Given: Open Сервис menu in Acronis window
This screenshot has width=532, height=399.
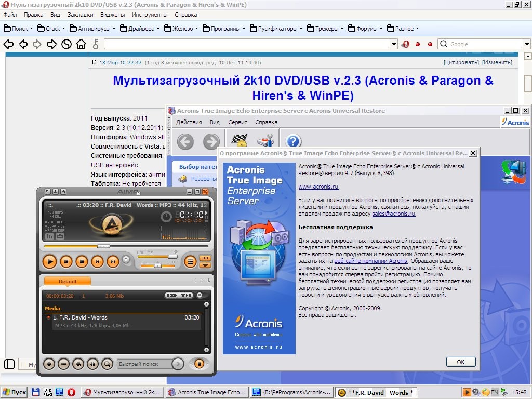Looking at the screenshot, I should (x=237, y=122).
